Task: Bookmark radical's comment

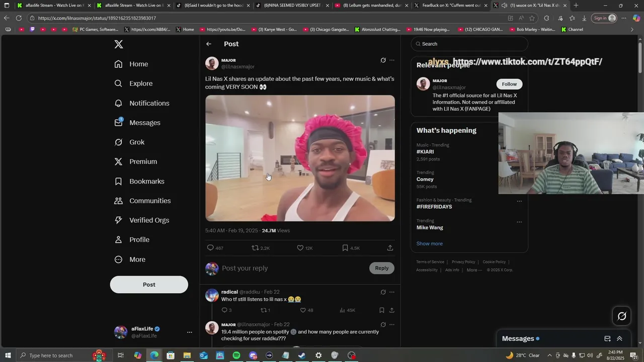Action: 382,310
